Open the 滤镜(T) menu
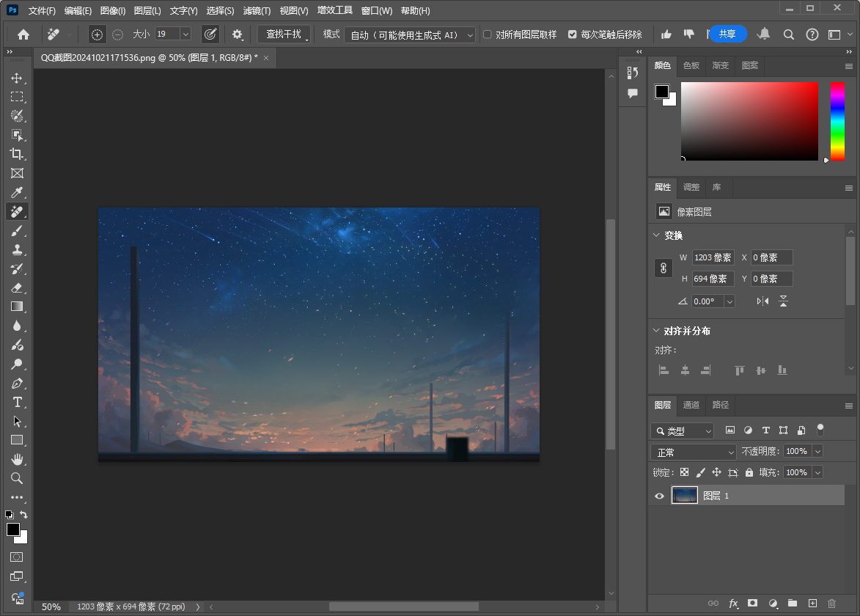 pyautogui.click(x=257, y=10)
